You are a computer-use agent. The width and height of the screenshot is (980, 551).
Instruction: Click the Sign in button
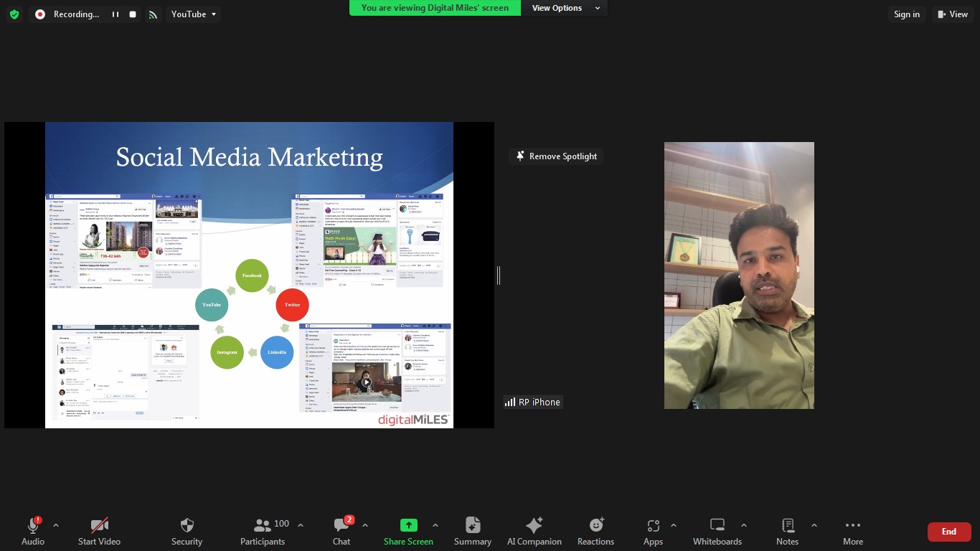click(x=906, y=14)
